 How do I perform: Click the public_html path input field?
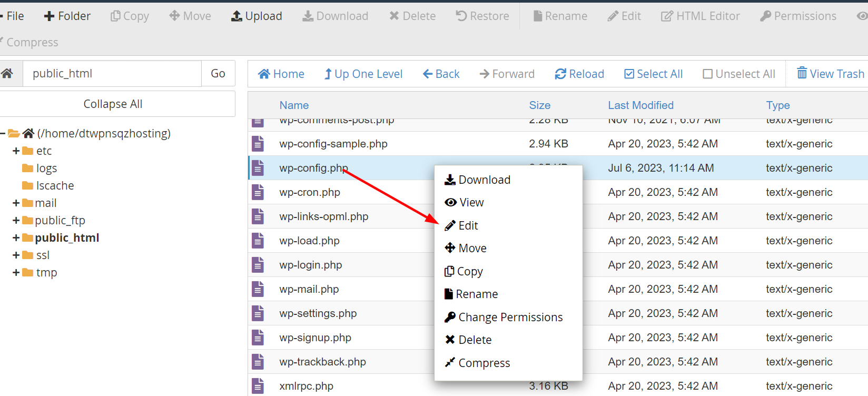click(112, 74)
